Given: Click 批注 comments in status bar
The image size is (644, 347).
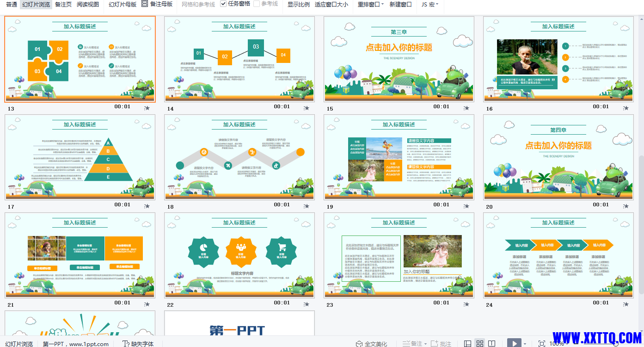Looking at the screenshot, I should coord(441,344).
